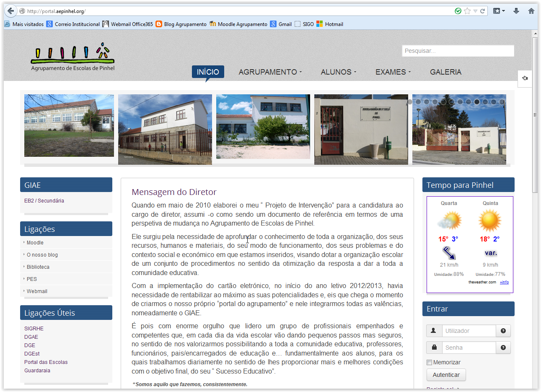Click the scrollbar up arrow
The image size is (541, 392).
pos(535,34)
